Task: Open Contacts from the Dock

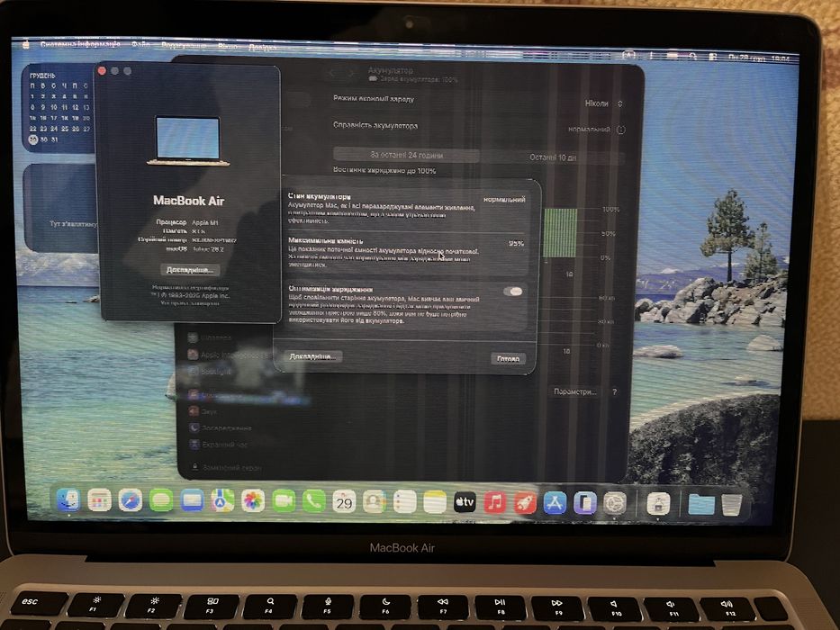Action: (x=375, y=502)
